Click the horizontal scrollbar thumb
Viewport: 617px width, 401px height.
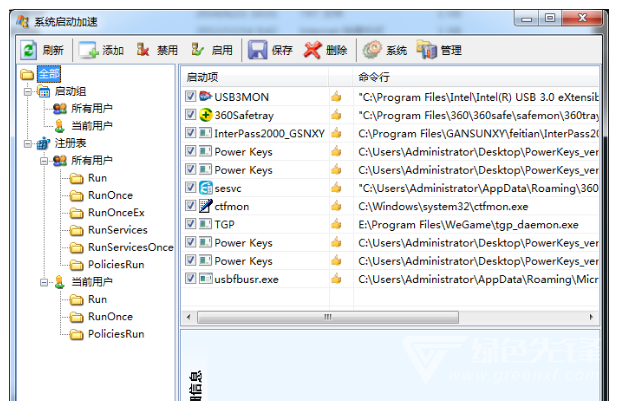pyautogui.click(x=328, y=317)
